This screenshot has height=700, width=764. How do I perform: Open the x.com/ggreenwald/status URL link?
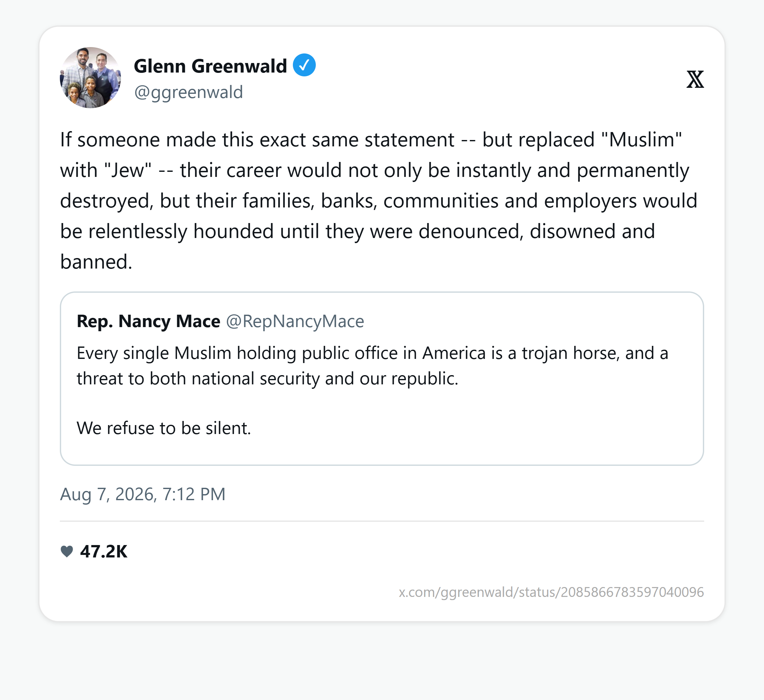[x=551, y=592]
